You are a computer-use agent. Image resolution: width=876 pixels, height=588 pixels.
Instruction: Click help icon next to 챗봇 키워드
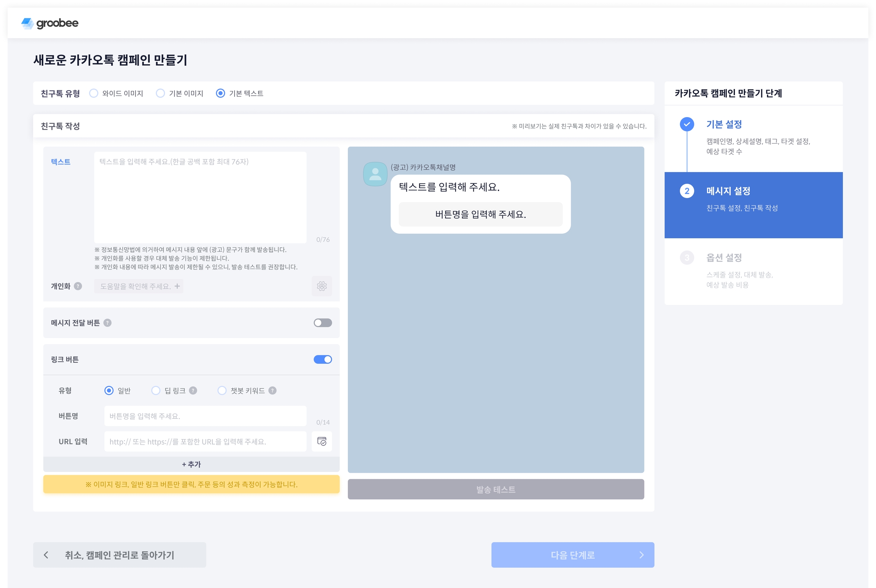(273, 390)
